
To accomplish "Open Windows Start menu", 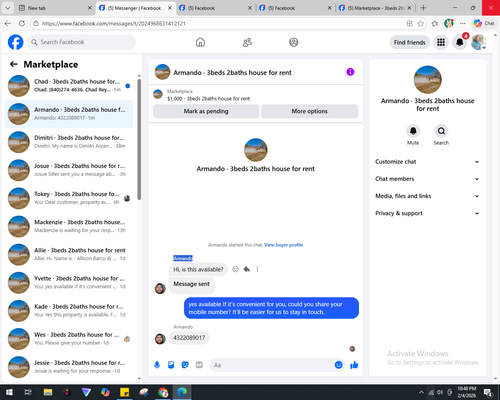I will click(9, 392).
